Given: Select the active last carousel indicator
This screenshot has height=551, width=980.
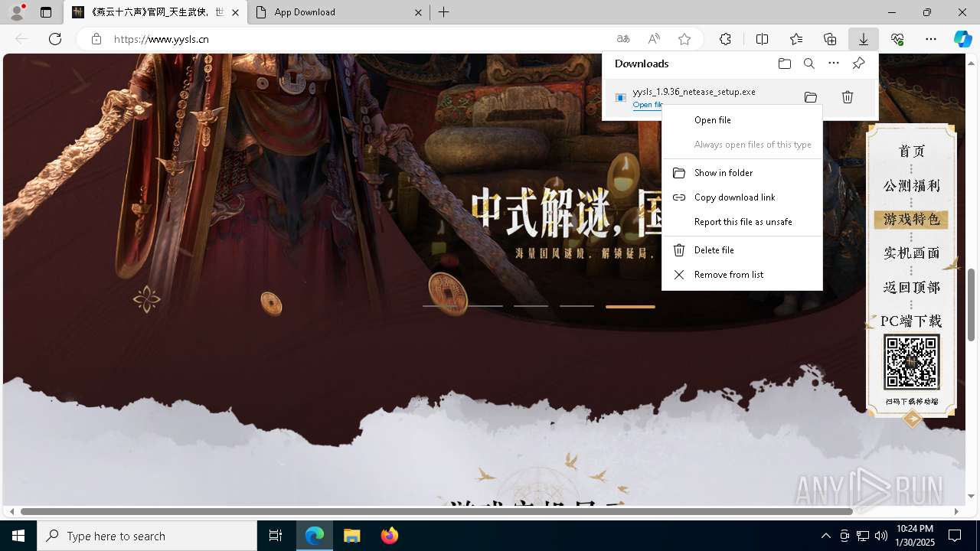Looking at the screenshot, I should (x=630, y=306).
